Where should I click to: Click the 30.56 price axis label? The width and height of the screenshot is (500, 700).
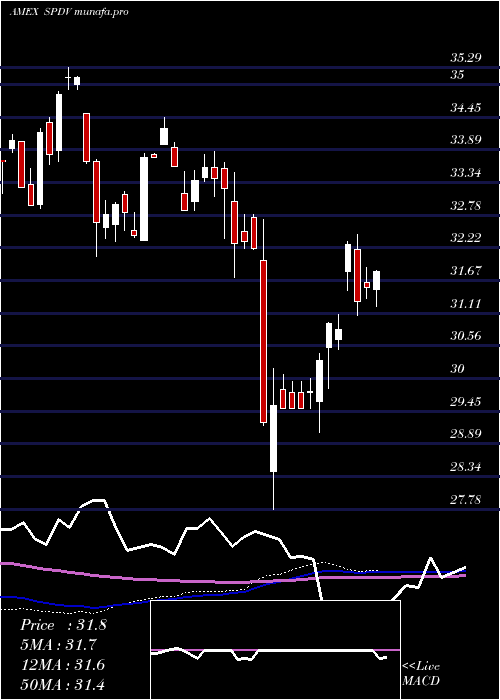tap(466, 336)
